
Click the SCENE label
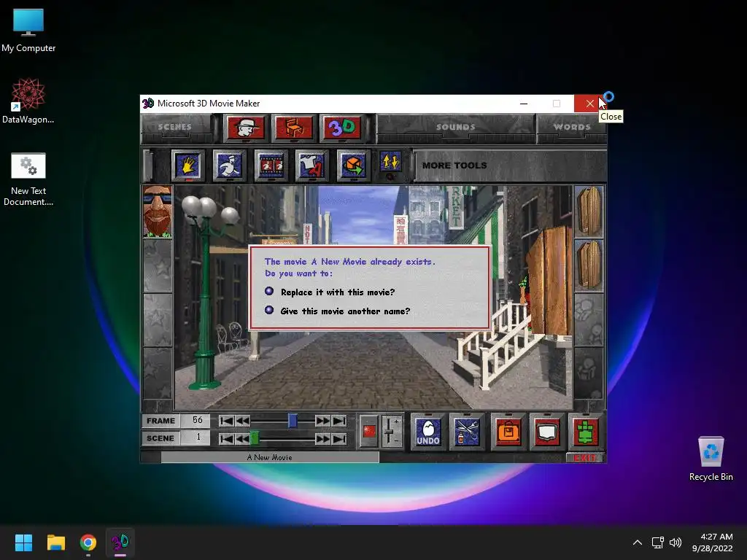[161, 438]
